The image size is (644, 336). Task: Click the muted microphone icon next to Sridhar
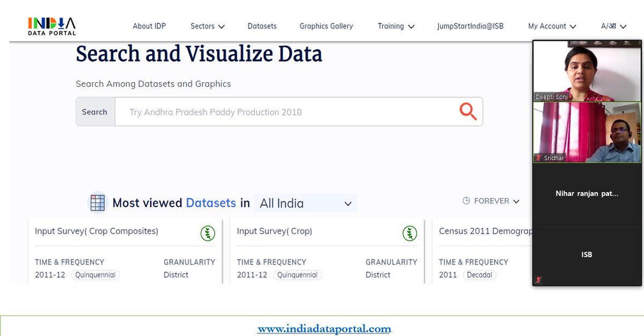coord(538,158)
